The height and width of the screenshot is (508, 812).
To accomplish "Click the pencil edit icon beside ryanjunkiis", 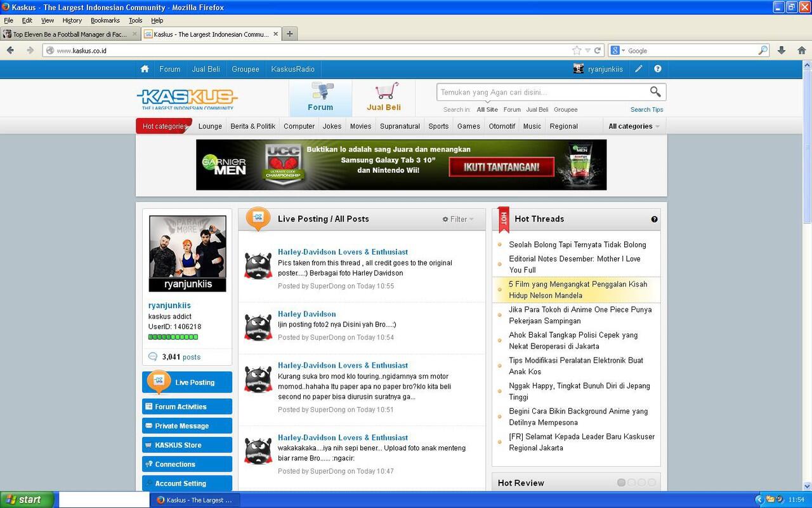I will coord(639,69).
